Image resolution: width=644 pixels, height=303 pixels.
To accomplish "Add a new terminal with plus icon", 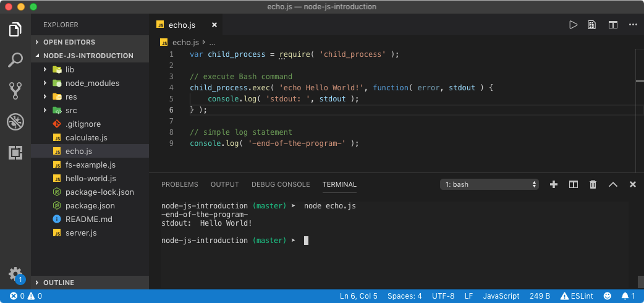I will [x=554, y=185].
